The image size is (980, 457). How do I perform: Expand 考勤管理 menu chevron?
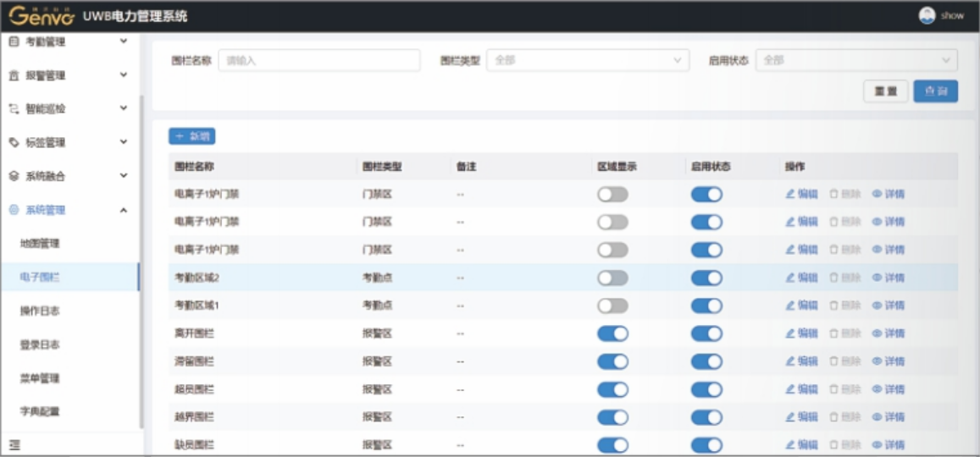click(123, 41)
